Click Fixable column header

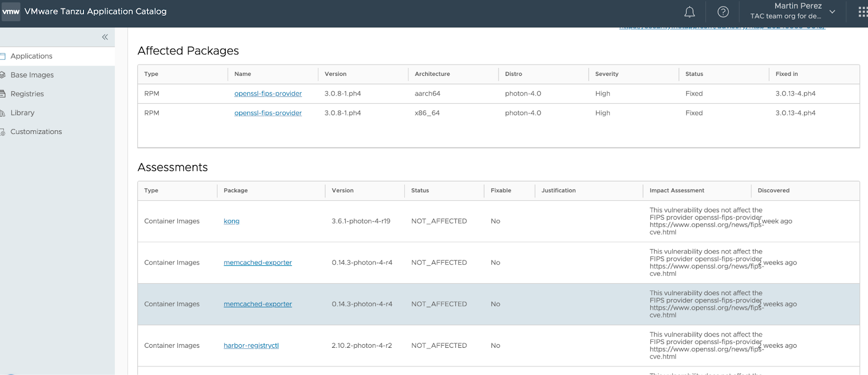click(x=501, y=190)
